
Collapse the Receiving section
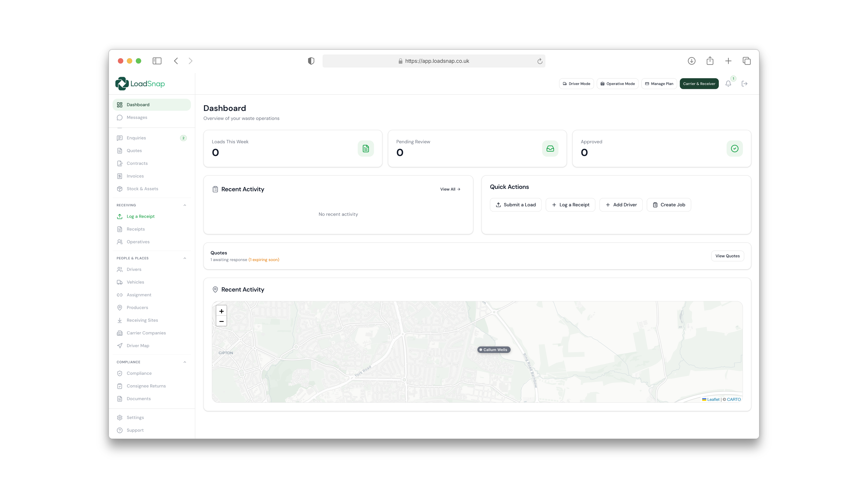tap(185, 205)
